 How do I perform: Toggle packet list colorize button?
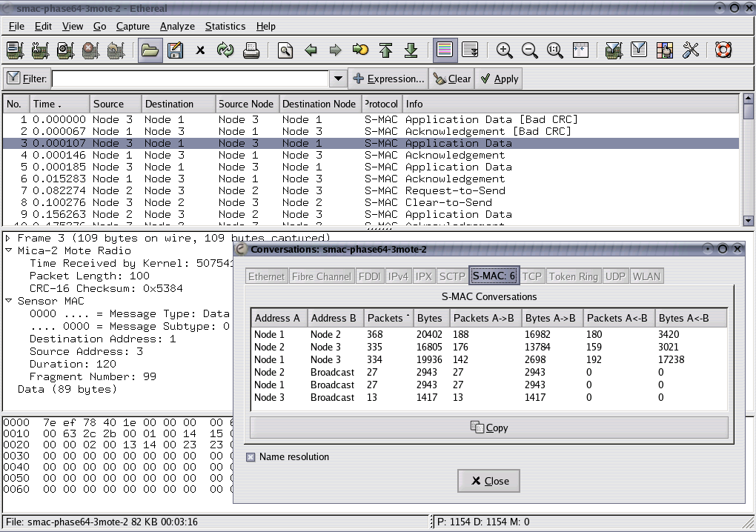[445, 50]
